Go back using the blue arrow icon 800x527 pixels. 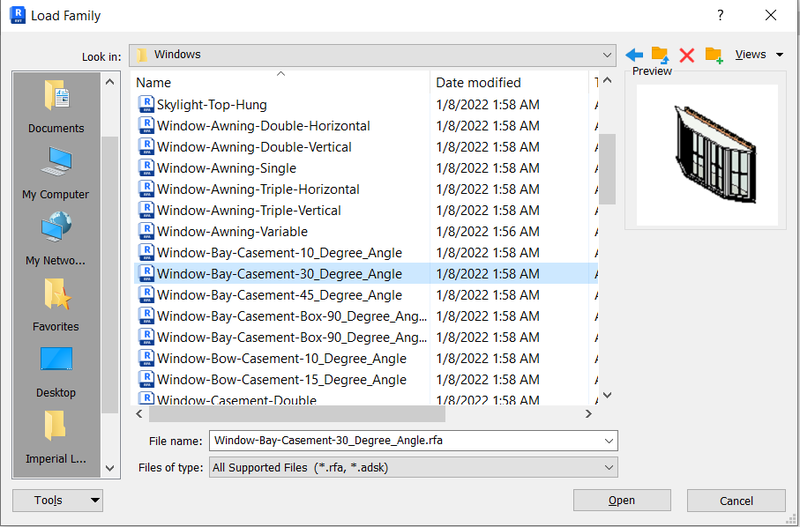point(634,55)
